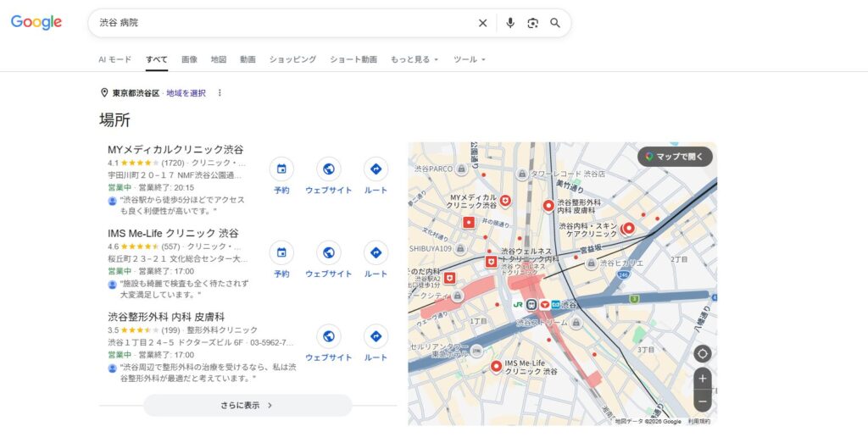Start voice search with the microphone icon
This screenshot has height=443, width=868.
pos(509,23)
